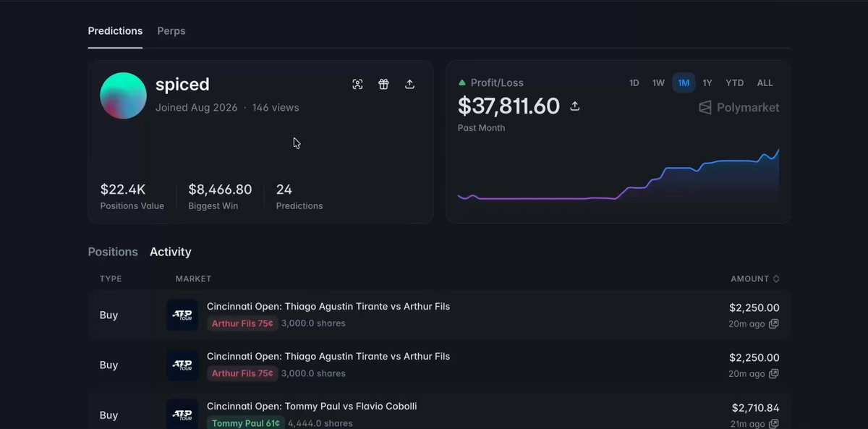Pick the YTD range option
The height and width of the screenshot is (429, 868).
[735, 83]
